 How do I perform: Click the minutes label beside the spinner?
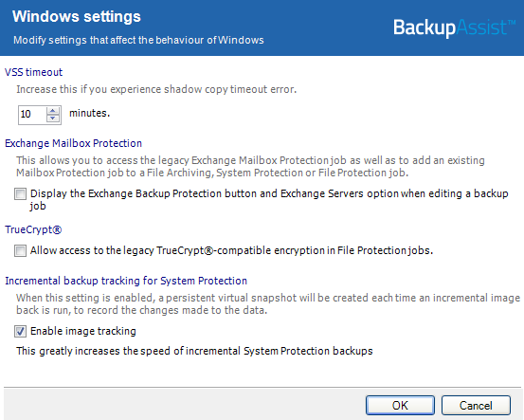[x=90, y=113]
